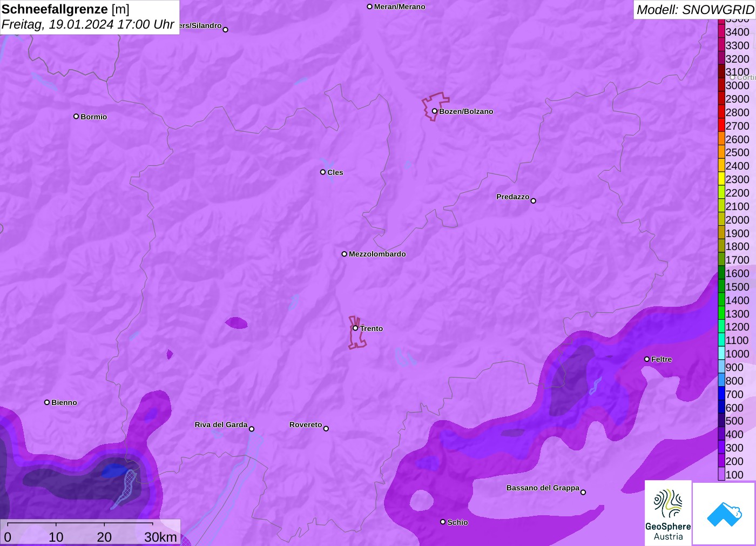Click the Mezzolombardo label

pyautogui.click(x=377, y=254)
